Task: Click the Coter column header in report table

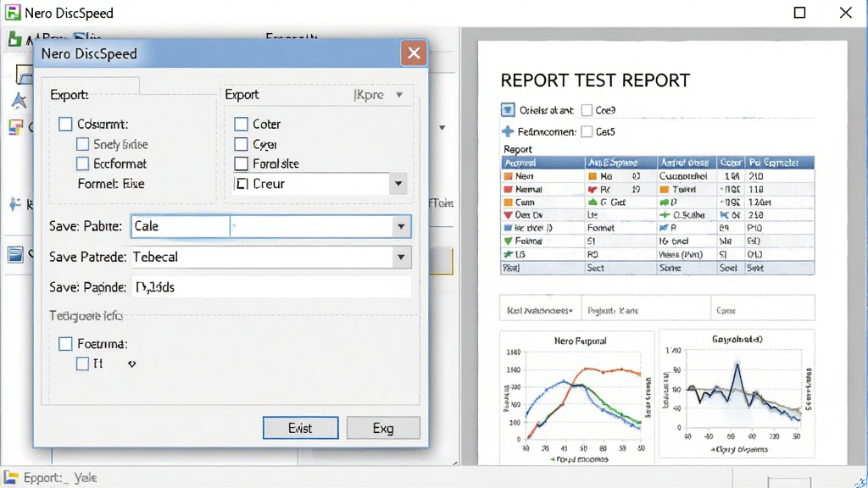Action: [731, 163]
